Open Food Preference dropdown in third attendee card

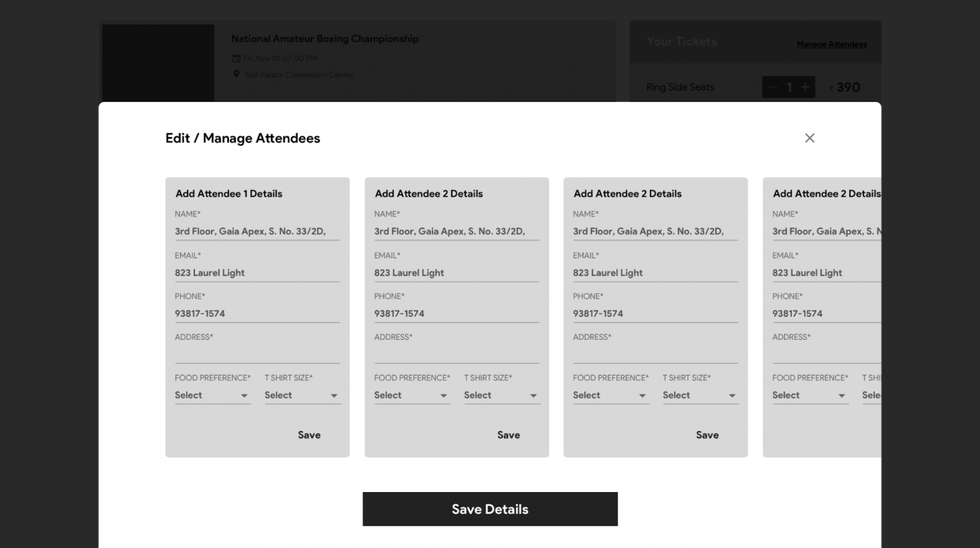point(610,396)
